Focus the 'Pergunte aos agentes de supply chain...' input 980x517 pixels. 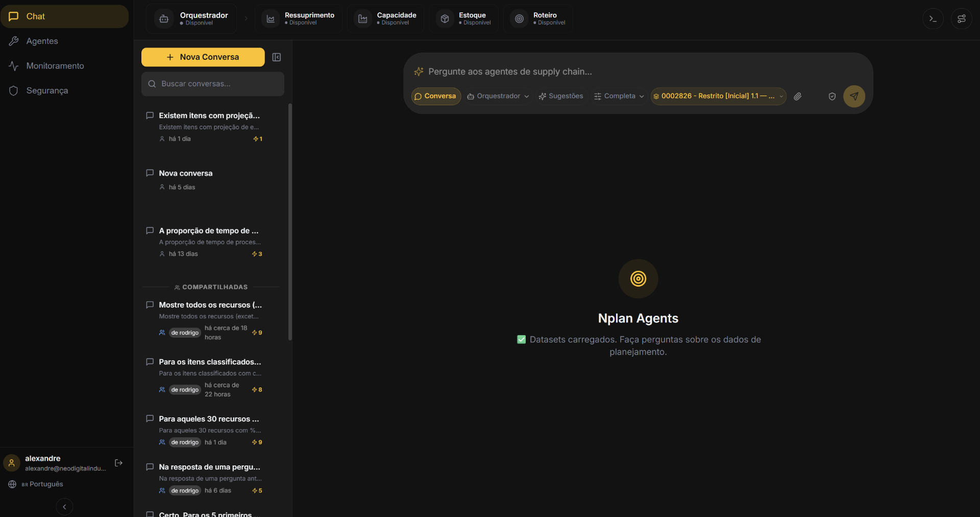pyautogui.click(x=638, y=72)
